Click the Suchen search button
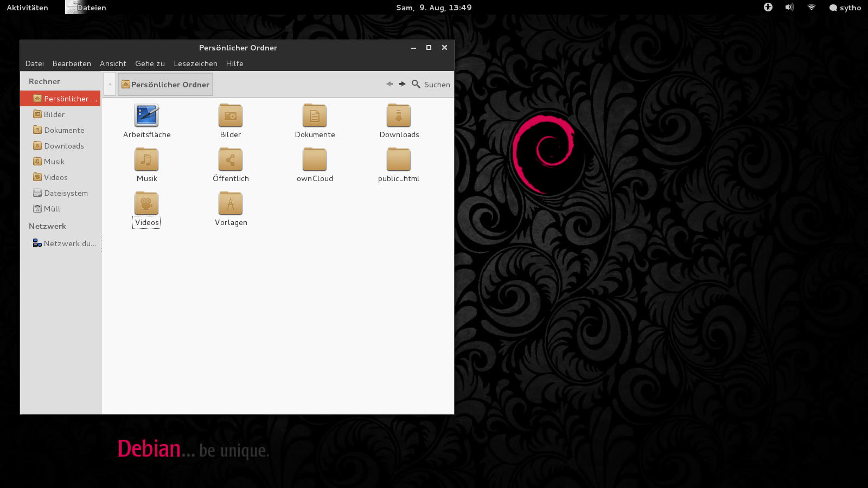 pos(431,85)
